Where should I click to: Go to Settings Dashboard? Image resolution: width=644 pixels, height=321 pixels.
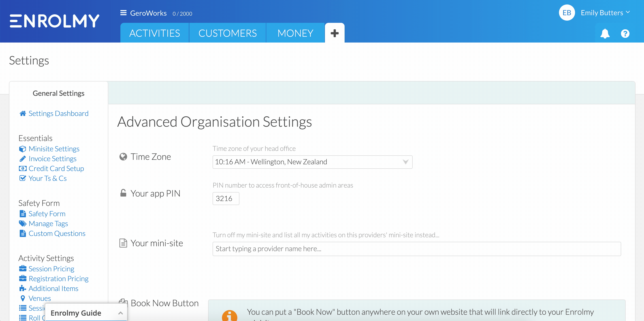(x=58, y=113)
